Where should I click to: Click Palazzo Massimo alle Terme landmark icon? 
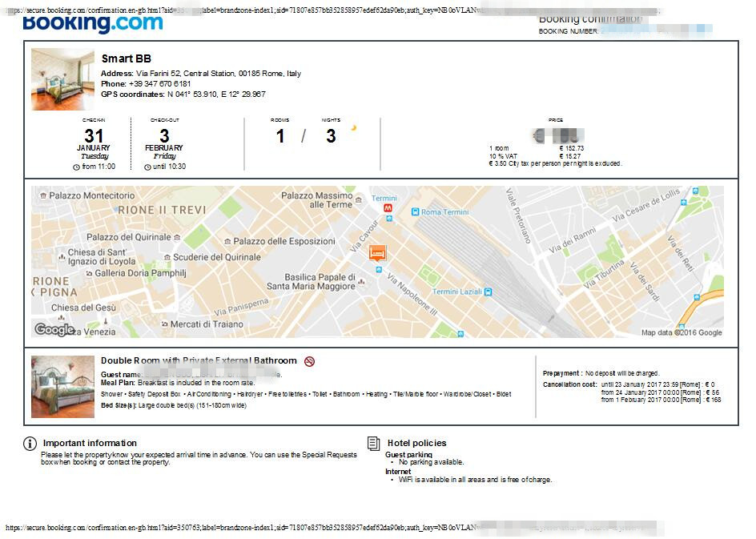[x=358, y=199]
